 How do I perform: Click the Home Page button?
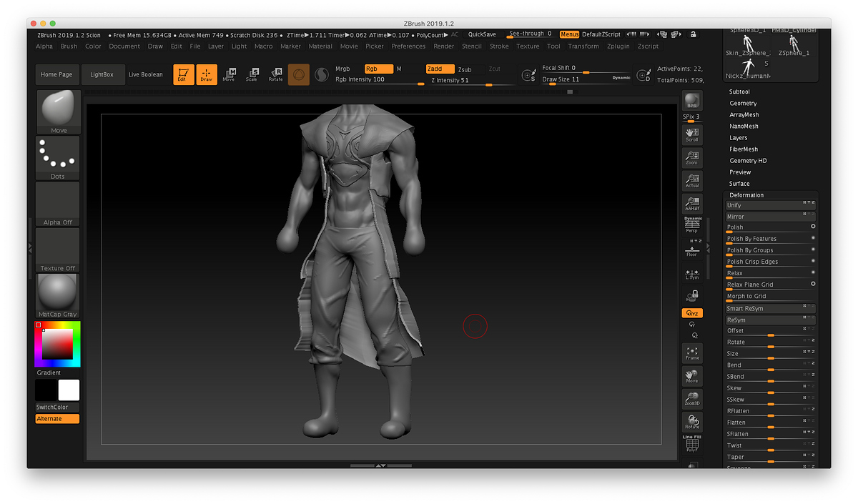56,74
